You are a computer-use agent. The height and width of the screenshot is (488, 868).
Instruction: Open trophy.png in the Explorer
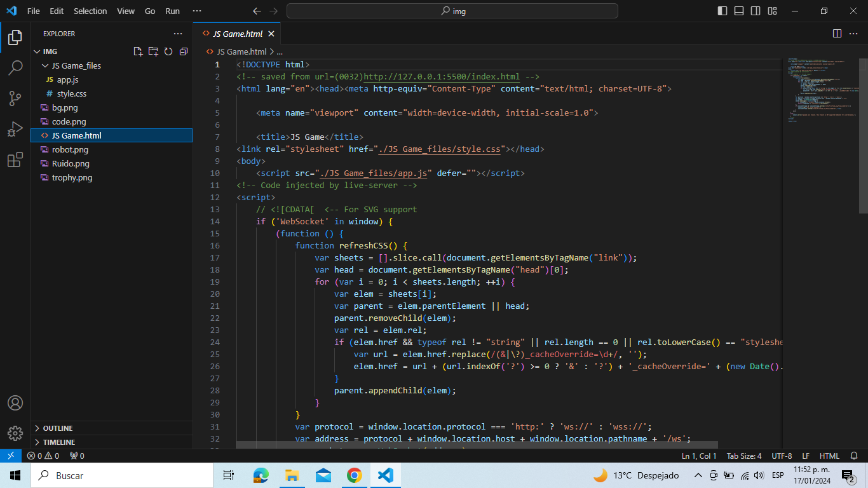111,177
